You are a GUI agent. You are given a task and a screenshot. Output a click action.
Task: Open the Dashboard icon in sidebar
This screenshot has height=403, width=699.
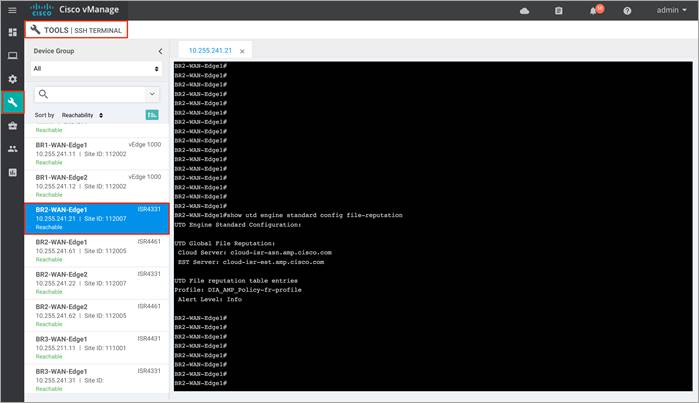pyautogui.click(x=12, y=32)
